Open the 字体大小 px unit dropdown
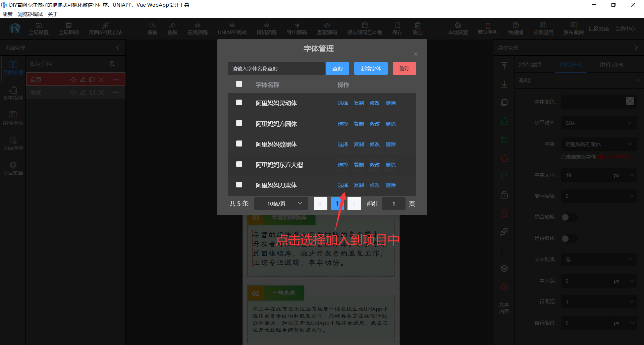This screenshot has width=644, height=345. coord(623,175)
